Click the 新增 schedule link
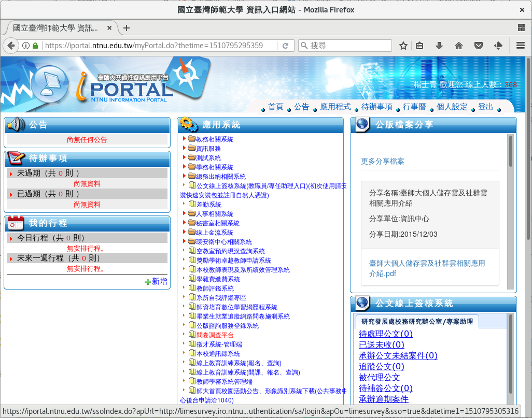 click(160, 281)
